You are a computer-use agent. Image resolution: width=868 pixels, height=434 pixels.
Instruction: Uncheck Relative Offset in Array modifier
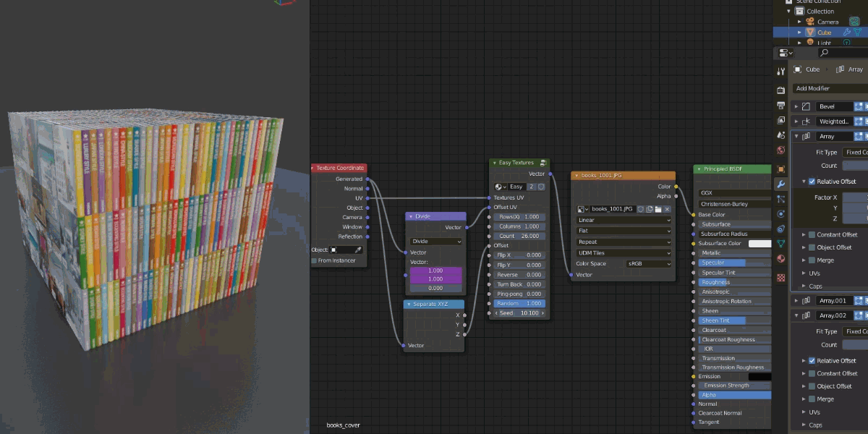pos(812,182)
